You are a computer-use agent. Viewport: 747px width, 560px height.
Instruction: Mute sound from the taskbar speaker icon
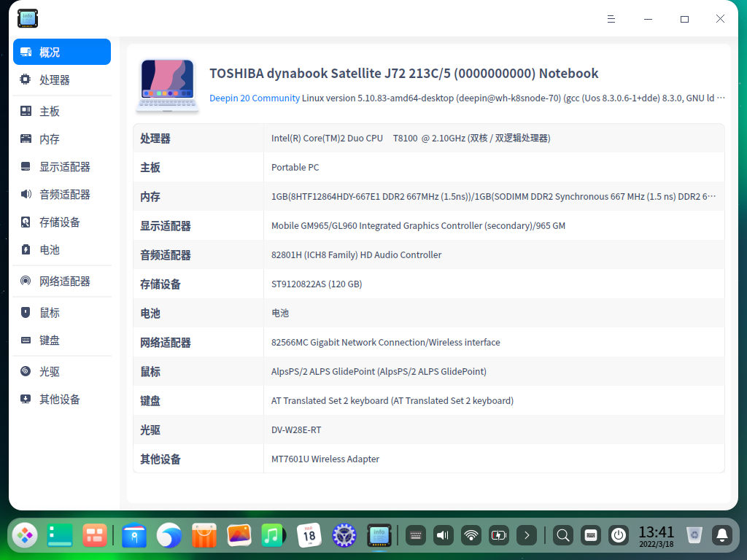[x=443, y=535]
